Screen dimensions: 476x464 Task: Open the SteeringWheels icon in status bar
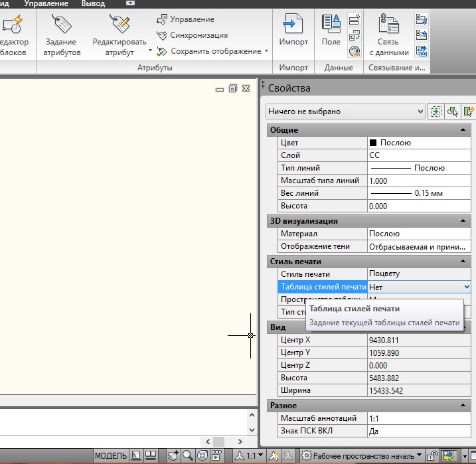[x=202, y=455]
